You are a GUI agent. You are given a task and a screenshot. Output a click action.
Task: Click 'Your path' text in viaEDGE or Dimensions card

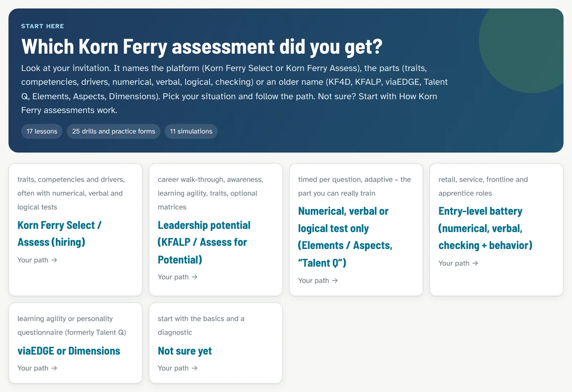(33, 368)
